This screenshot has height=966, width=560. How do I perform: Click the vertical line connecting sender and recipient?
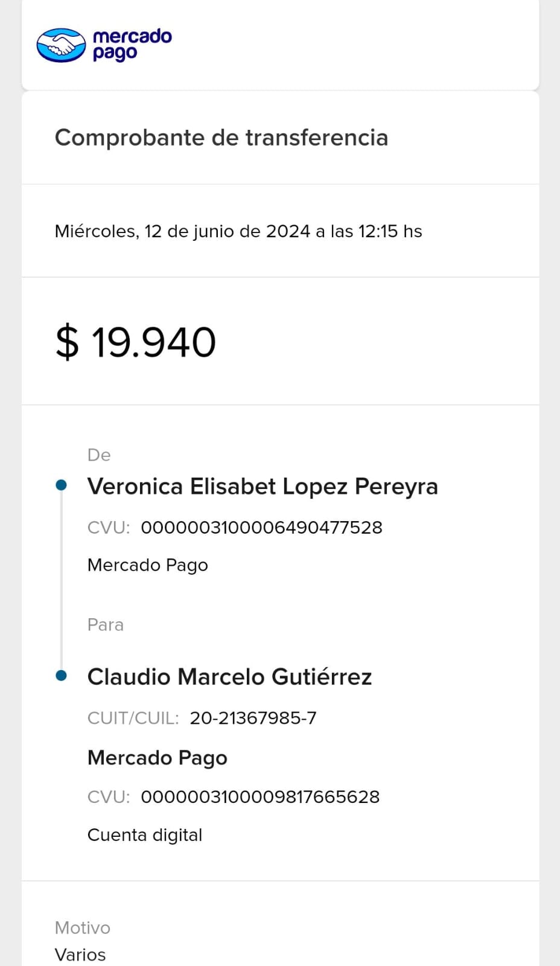[x=61, y=580]
